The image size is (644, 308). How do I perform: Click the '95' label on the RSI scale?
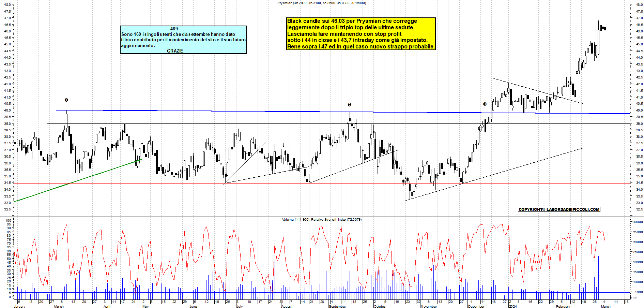pos(9,224)
